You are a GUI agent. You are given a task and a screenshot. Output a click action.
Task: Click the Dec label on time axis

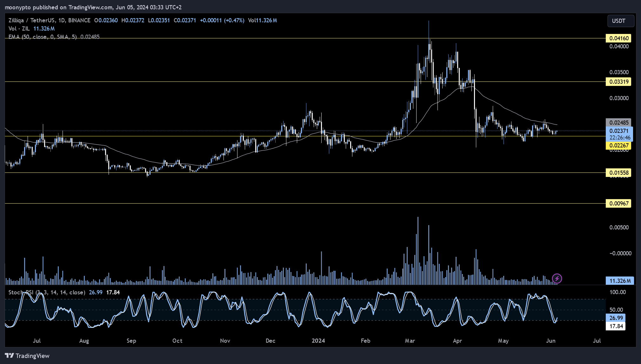pyautogui.click(x=270, y=341)
